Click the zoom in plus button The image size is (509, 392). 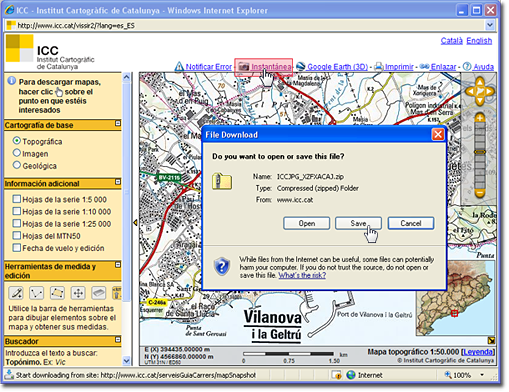tap(480, 118)
